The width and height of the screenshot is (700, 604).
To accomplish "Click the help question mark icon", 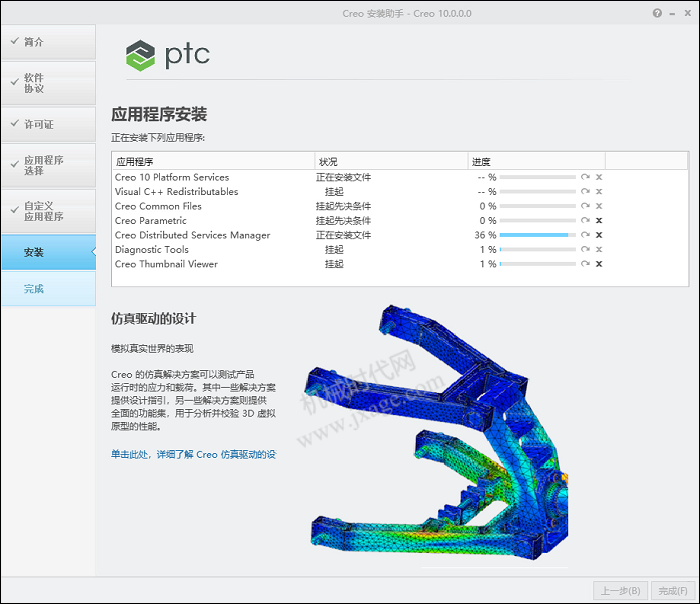I will tap(657, 13).
